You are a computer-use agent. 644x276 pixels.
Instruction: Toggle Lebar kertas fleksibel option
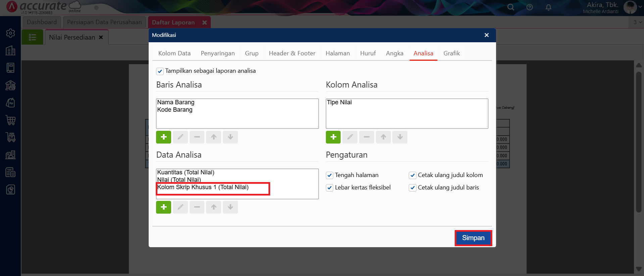pos(330,188)
